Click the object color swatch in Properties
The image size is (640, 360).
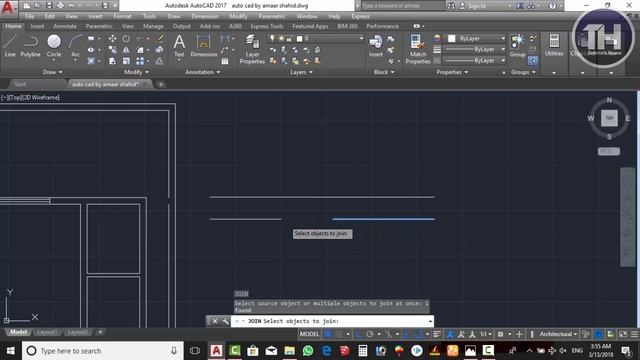pyautogui.click(x=451, y=38)
